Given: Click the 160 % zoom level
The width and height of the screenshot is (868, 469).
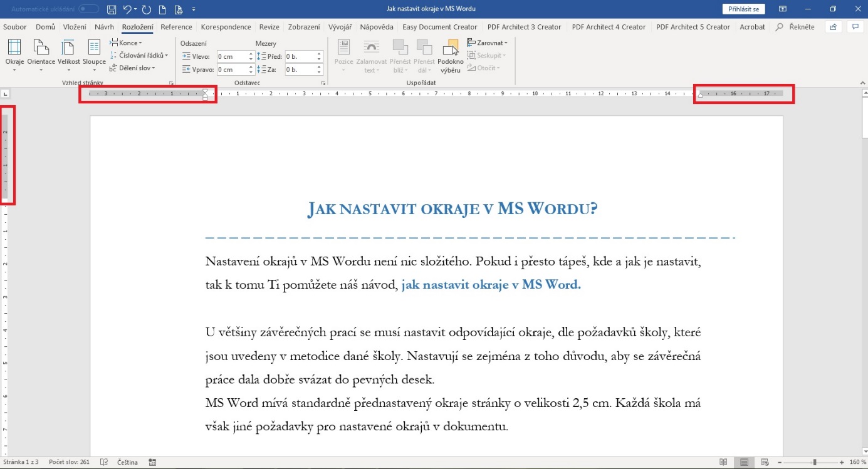Looking at the screenshot, I should pos(857,462).
